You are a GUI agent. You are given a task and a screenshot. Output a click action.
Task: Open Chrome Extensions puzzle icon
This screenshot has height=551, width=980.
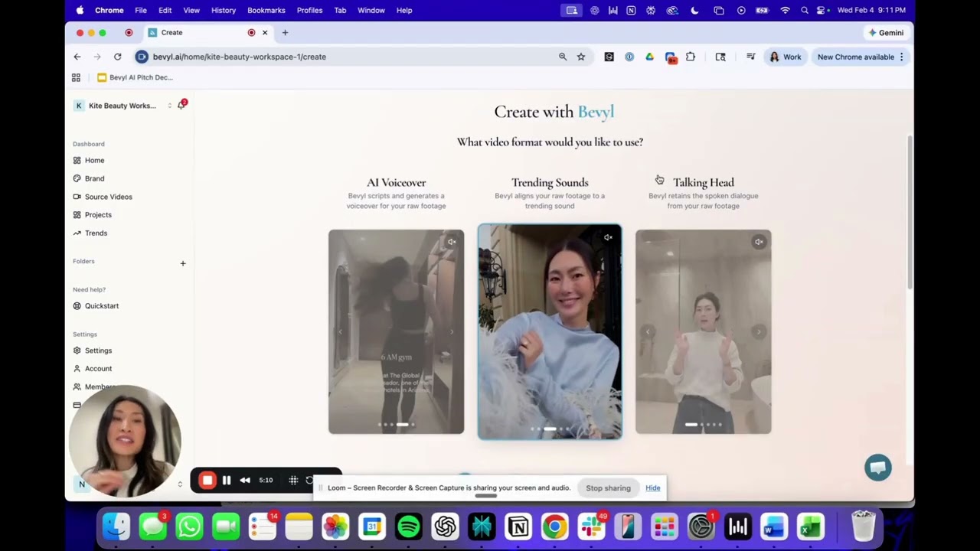coord(691,57)
